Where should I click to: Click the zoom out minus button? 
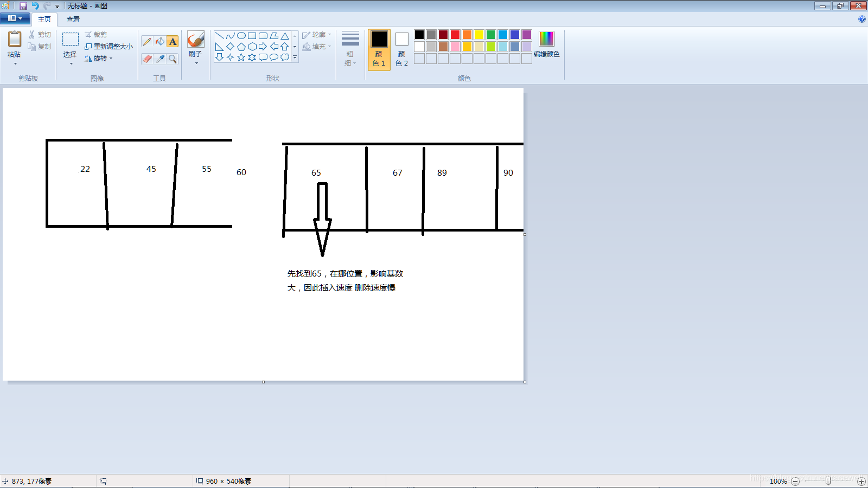(795, 481)
